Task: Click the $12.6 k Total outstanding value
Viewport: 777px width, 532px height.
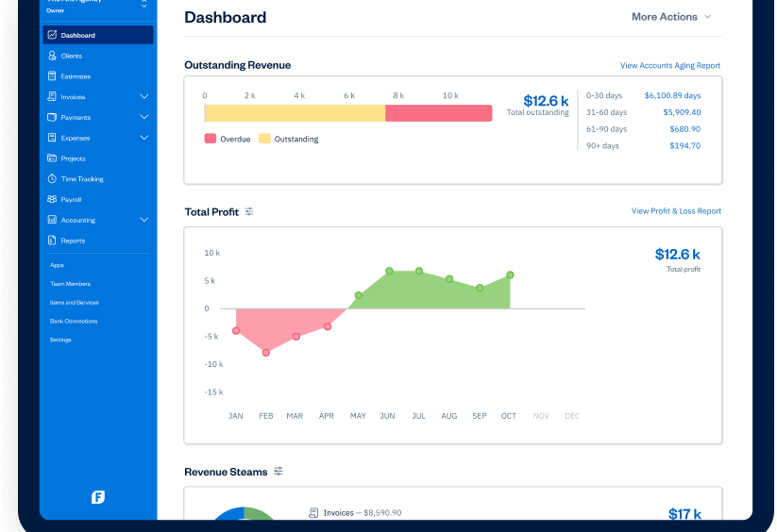Action: pos(546,101)
